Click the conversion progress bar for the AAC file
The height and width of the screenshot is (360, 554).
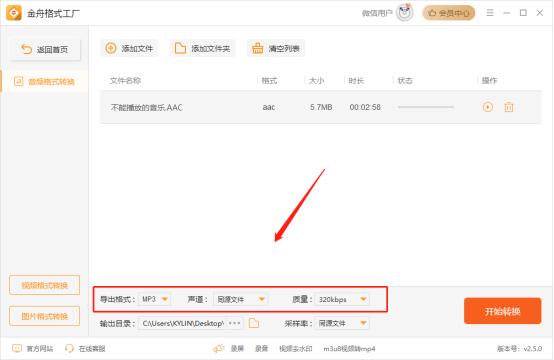pos(425,107)
